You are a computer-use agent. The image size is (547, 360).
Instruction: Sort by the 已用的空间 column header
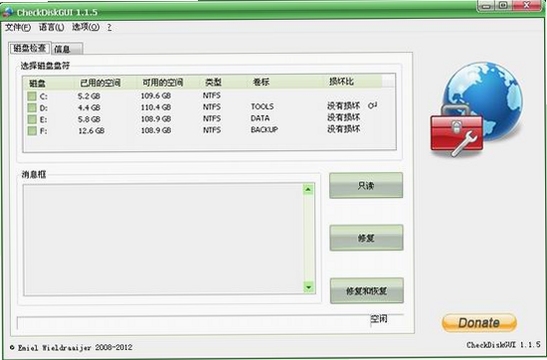pos(106,83)
